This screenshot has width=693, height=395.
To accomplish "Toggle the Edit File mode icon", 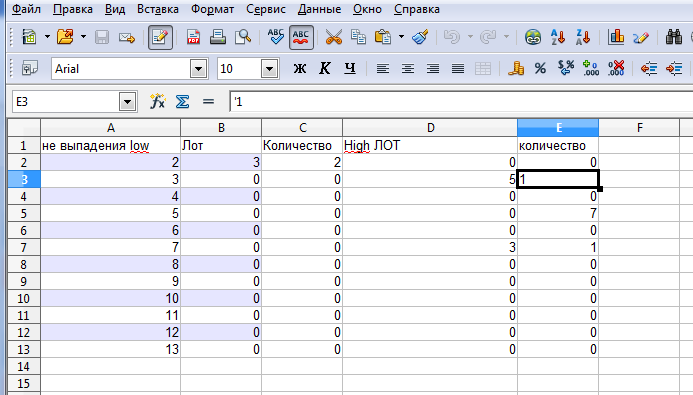I will coord(160,37).
